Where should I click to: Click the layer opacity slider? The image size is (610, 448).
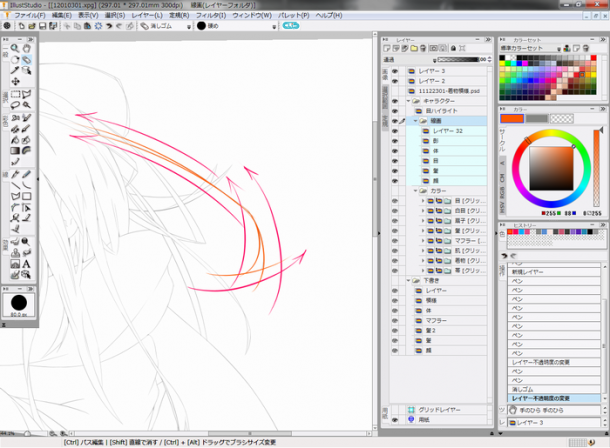[x=458, y=60]
